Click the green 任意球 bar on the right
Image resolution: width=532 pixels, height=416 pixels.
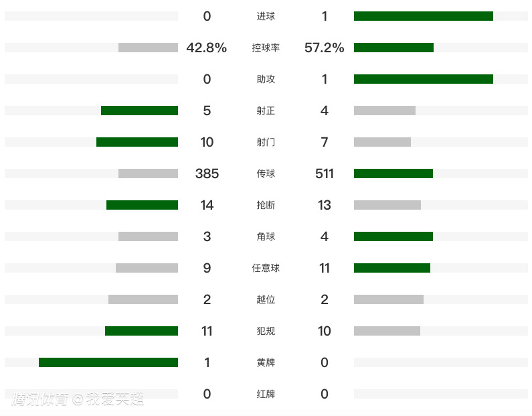[392, 268]
